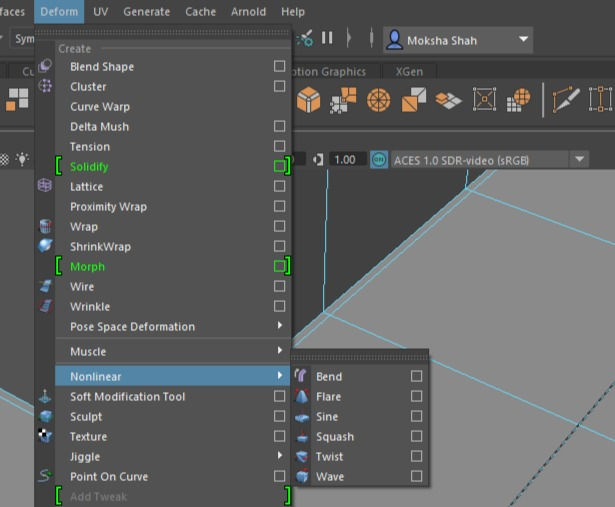Click the Wrinkle deformer icon

(x=45, y=306)
